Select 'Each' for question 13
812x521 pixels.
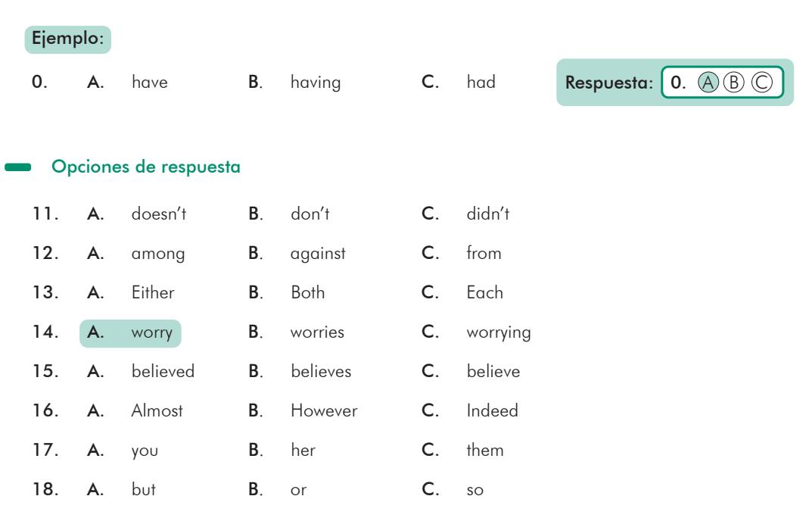483,293
